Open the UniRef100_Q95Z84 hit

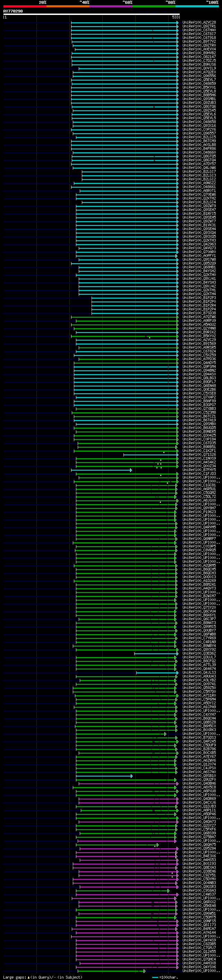pos(199,848)
